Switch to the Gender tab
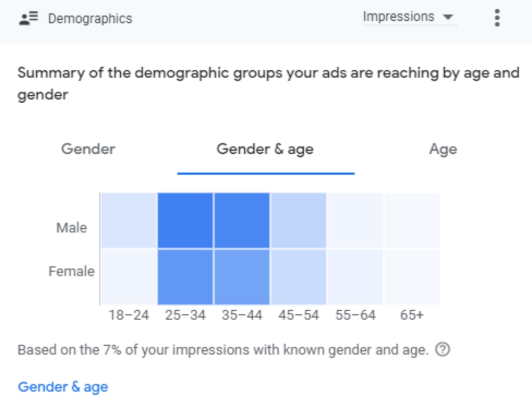The width and height of the screenshot is (532, 399). click(88, 149)
